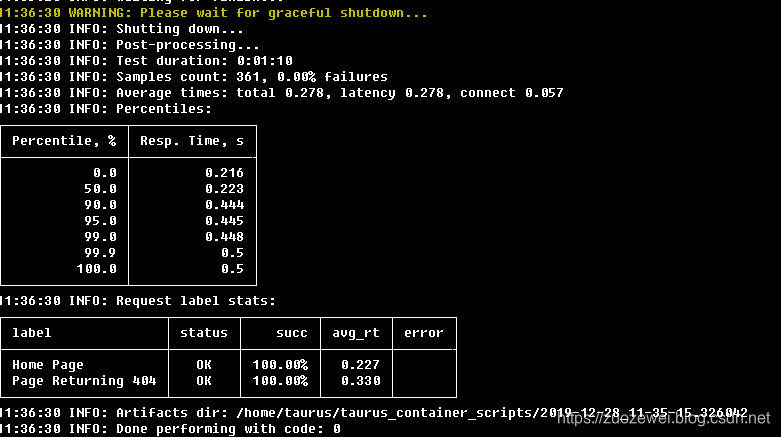The height and width of the screenshot is (437, 781).
Task: Click 0.5 response time in 99.9 row
Action: click(x=233, y=253)
